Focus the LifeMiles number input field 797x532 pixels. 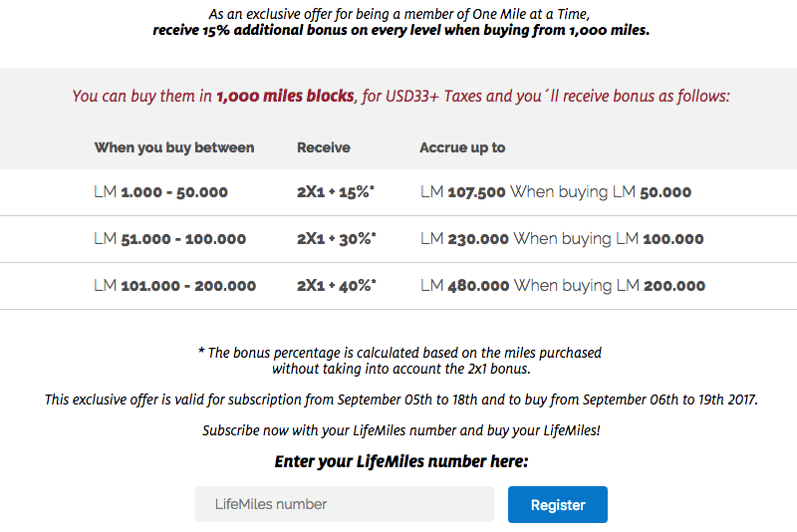345,504
